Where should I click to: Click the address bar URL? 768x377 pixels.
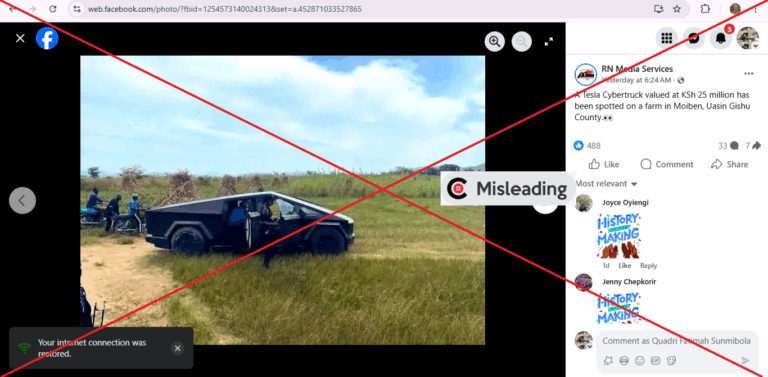[x=225, y=9]
